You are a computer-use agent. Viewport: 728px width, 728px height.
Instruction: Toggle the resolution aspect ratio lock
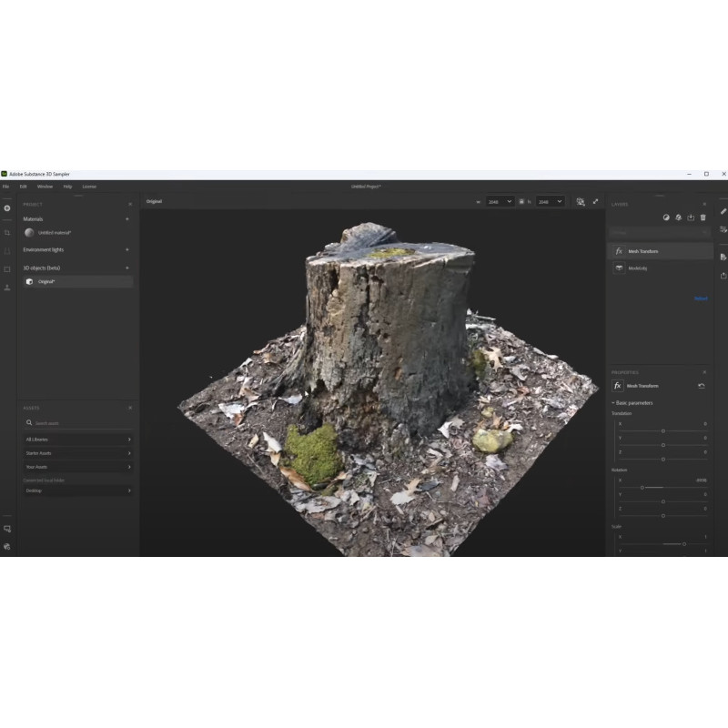click(521, 201)
